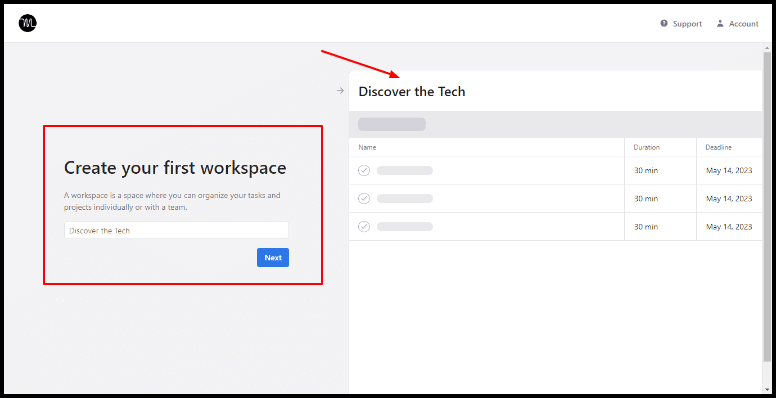The image size is (776, 398).
Task: Click the Support question mark icon
Action: [x=664, y=23]
